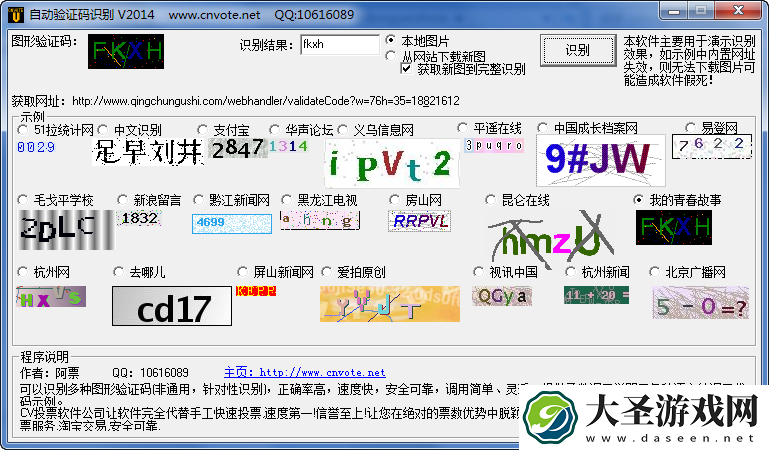This screenshot has width=769, height=450.
Task: Select the 杭州新闻 radio button
Action: point(571,272)
